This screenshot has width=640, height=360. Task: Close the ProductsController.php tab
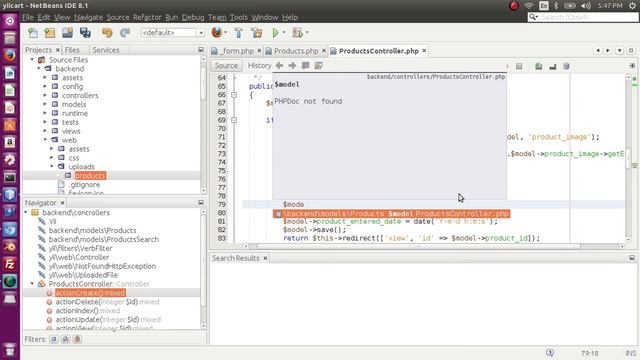[424, 51]
